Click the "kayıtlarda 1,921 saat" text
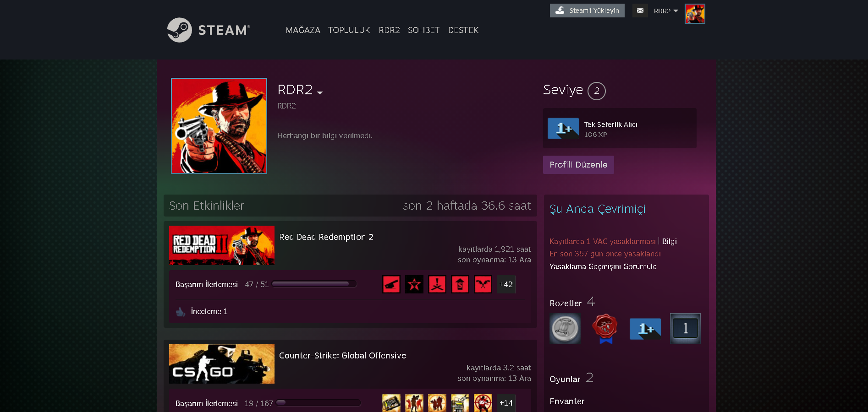This screenshot has width=868, height=412. tap(494, 249)
